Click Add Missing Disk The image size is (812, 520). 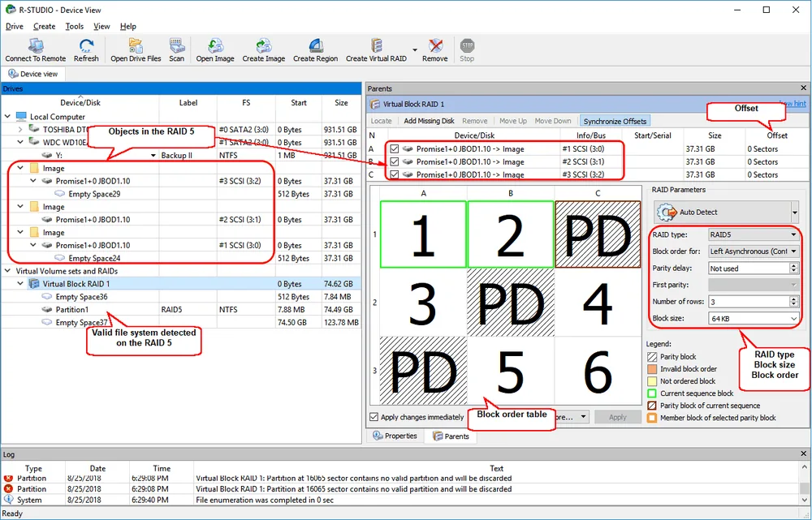pos(429,121)
